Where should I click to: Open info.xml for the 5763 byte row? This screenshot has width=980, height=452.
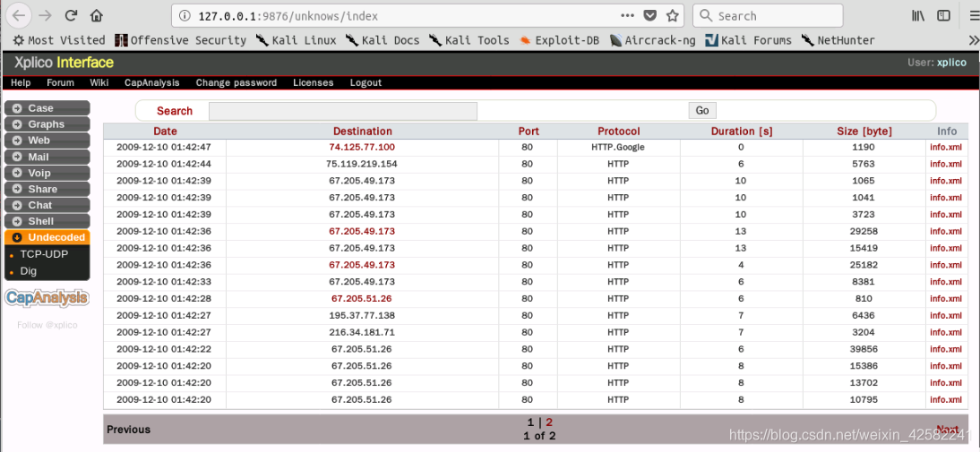click(946, 164)
